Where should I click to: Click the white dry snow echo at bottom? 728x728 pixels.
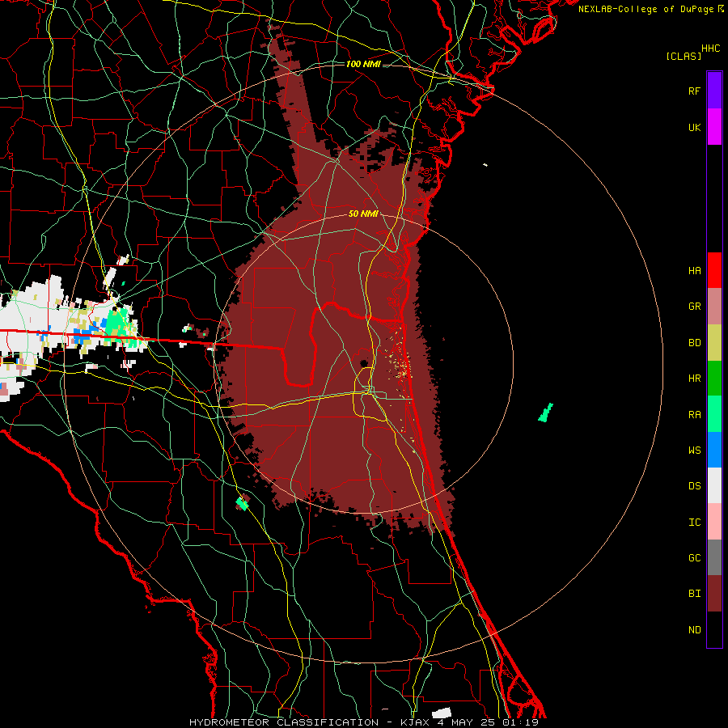coord(442,712)
